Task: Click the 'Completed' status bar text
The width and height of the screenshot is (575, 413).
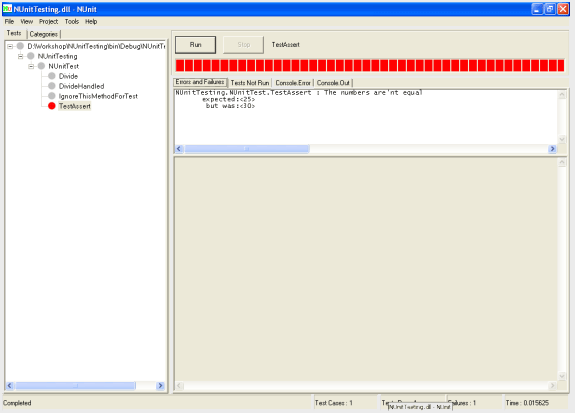Action: click(17, 403)
